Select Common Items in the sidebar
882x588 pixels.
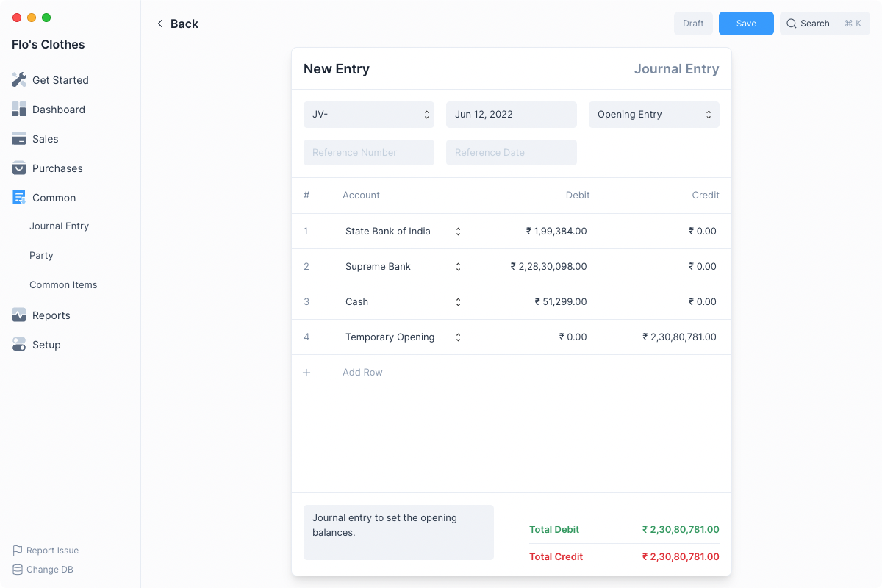[x=63, y=285]
